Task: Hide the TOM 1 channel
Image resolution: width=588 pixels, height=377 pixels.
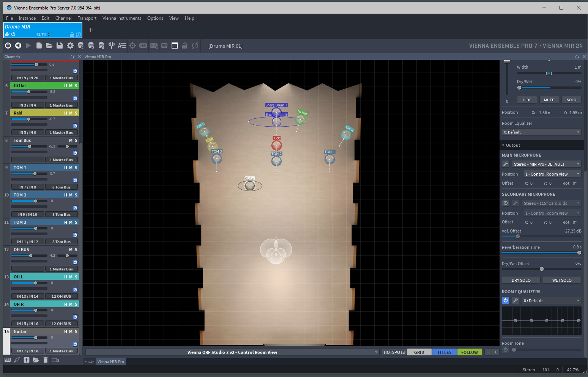Action: [x=66, y=168]
